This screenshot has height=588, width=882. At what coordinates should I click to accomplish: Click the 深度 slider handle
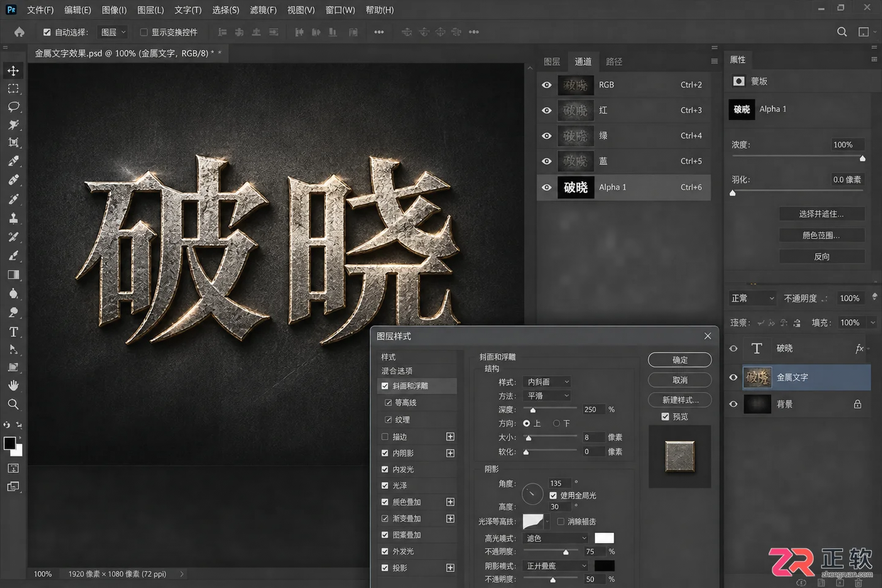tap(533, 410)
